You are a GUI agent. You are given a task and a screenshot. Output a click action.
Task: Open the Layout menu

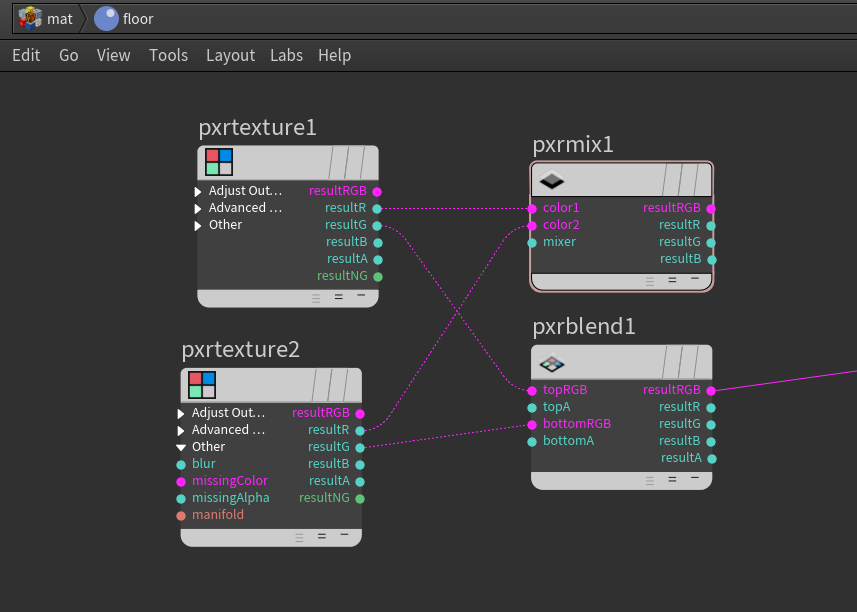coord(230,55)
